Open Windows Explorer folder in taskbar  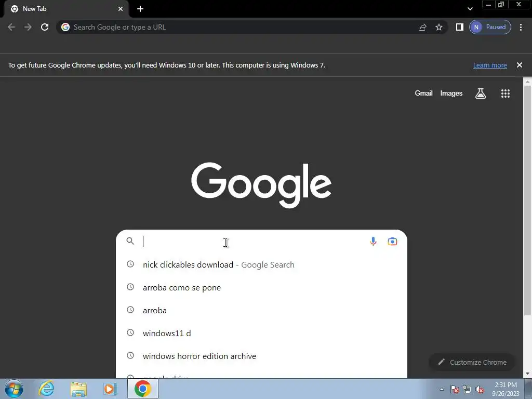tap(78, 389)
